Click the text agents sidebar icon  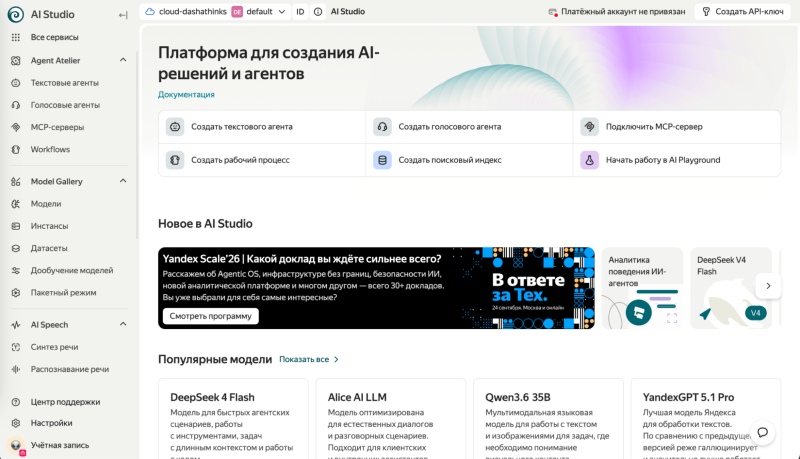coord(16,83)
